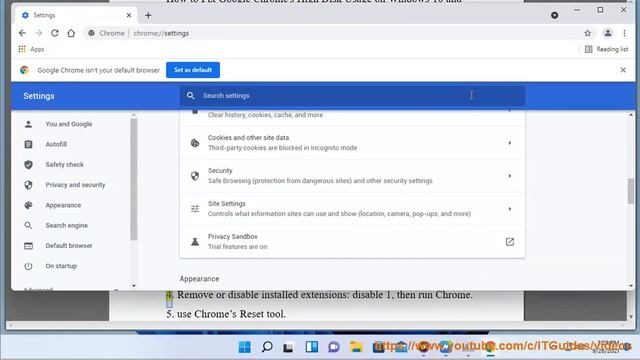Click the search magnifier icon in settings
Screen dimensions: 640x360
tap(190, 96)
